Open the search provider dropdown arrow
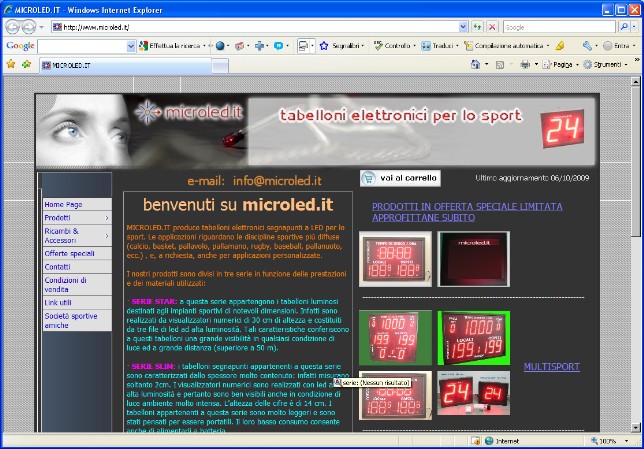Viewport: 644px width, 449px height. pos(634,27)
